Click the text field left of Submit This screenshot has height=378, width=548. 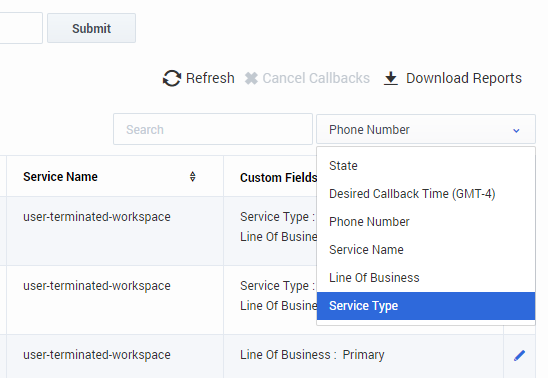pos(21,28)
